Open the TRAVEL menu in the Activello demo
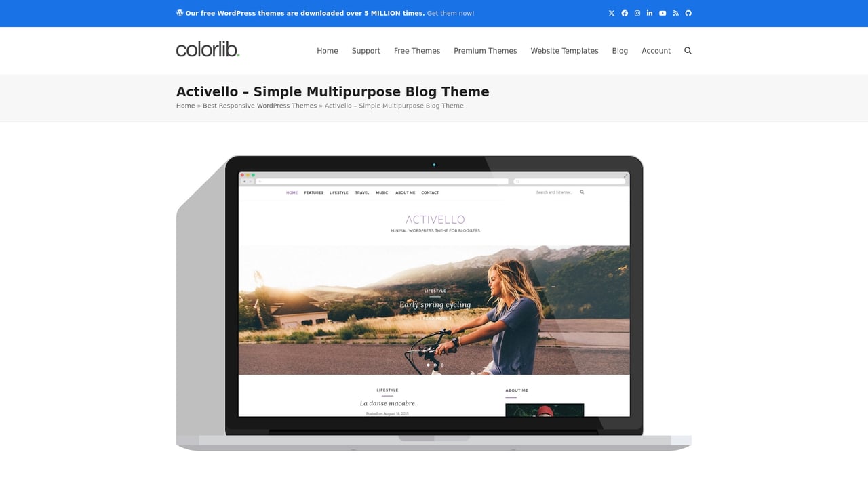This screenshot has width=868, height=488. tap(361, 192)
